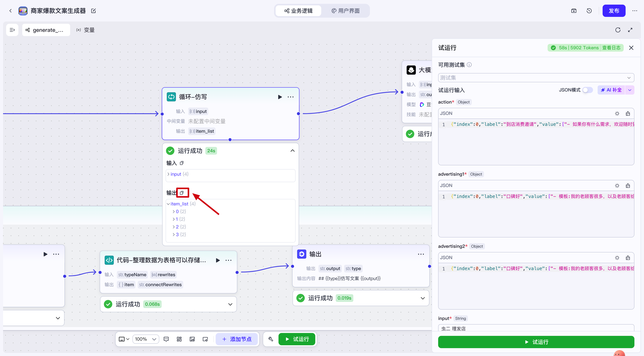Click the blue 发布 publish button

pyautogui.click(x=614, y=11)
